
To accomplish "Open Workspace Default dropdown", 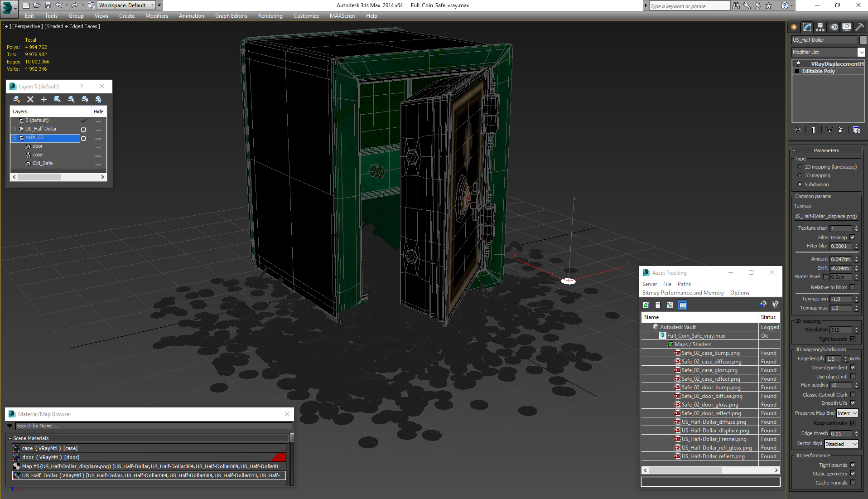I will pyautogui.click(x=127, y=5).
